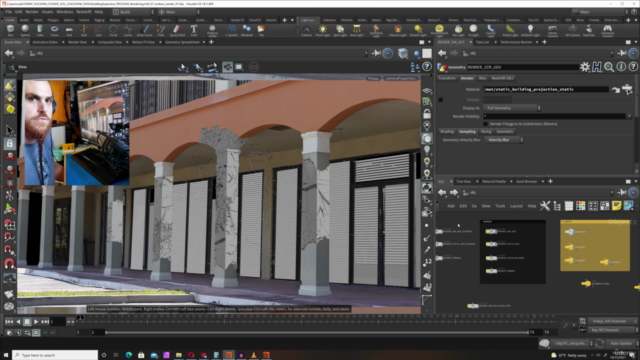Open the parameter search magnifier icon

point(609,67)
